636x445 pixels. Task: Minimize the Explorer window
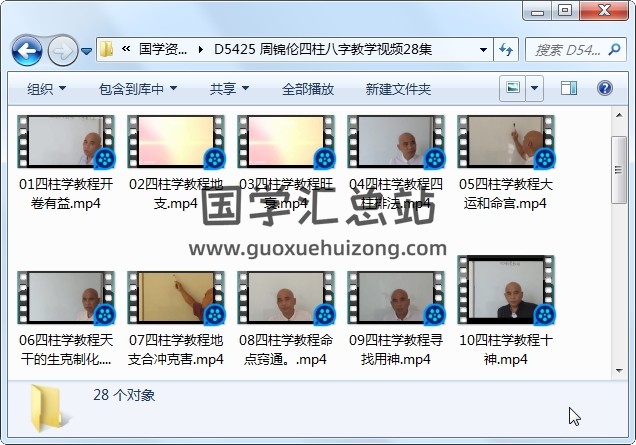(537, 11)
